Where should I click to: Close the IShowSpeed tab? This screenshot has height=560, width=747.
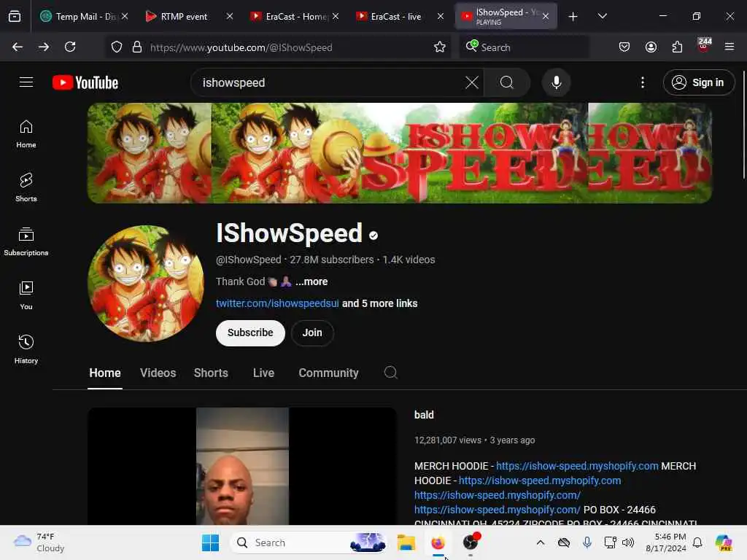pos(546,17)
